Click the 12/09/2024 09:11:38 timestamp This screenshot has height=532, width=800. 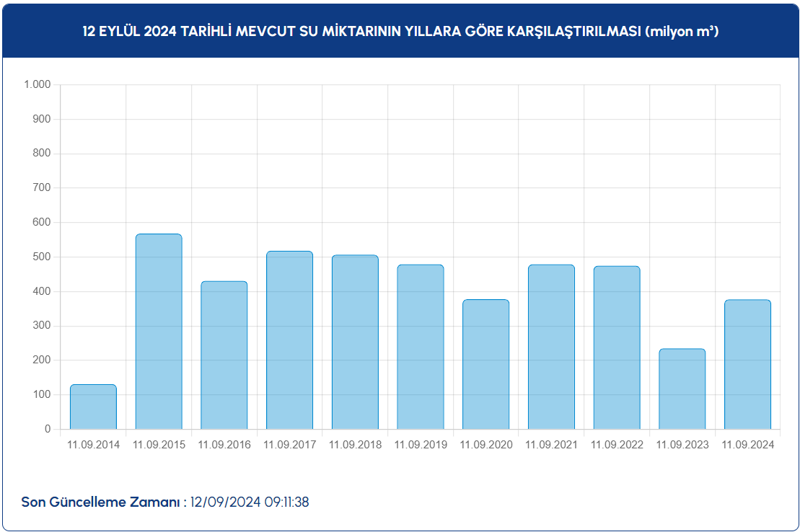pyautogui.click(x=250, y=502)
